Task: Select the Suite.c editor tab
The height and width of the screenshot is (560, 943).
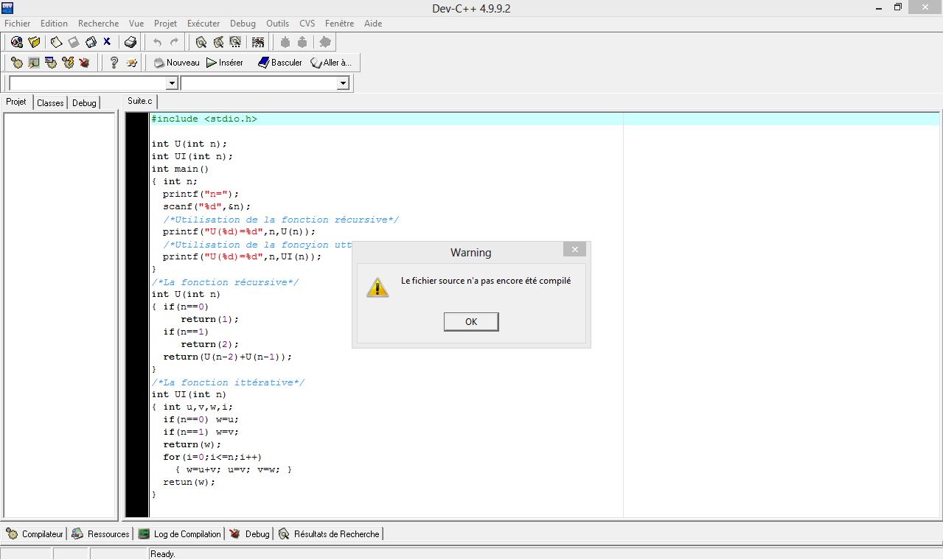Action: tap(140, 101)
